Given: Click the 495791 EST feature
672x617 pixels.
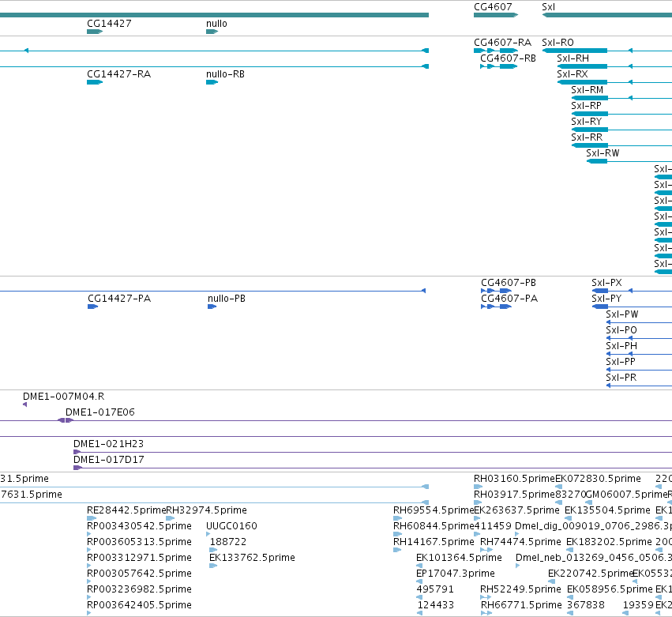Looking at the screenshot, I should tap(419, 597).
